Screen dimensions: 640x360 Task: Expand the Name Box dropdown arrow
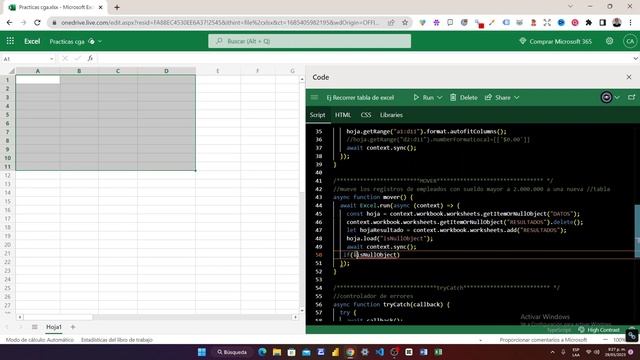tap(51, 59)
